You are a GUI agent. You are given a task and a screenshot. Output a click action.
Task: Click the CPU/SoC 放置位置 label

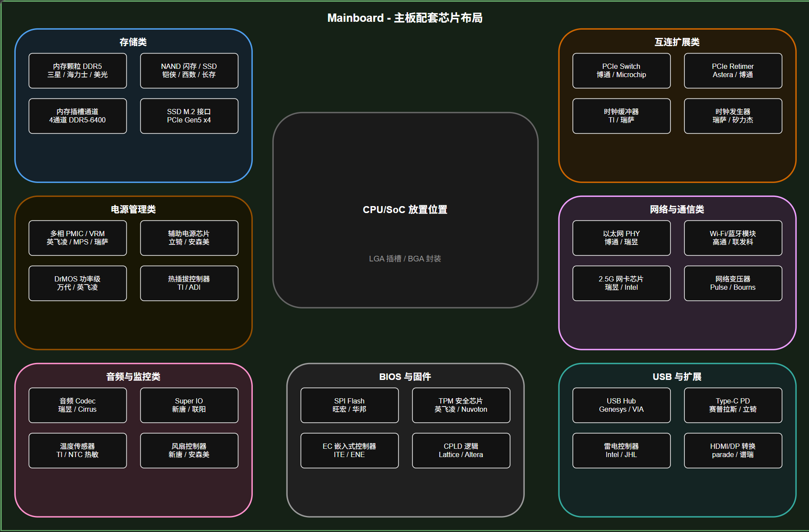coord(405,210)
